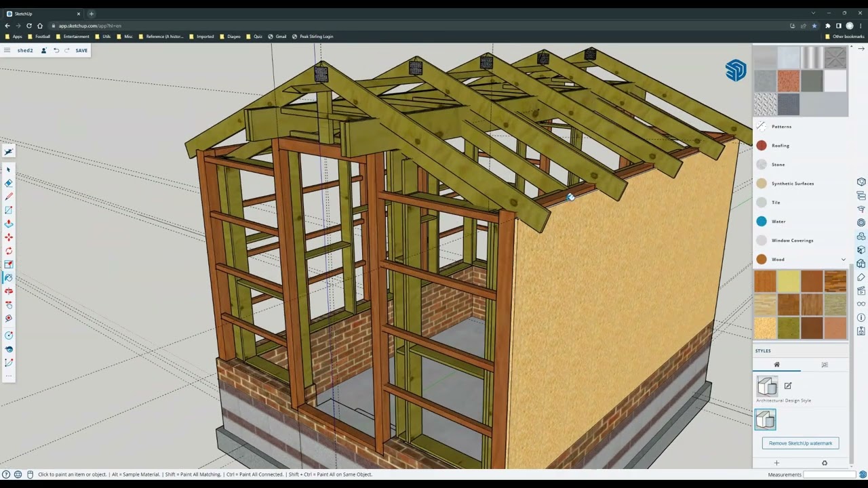Image resolution: width=868 pixels, height=488 pixels.
Task: Choose the Circle tool
Action: click(x=8, y=335)
